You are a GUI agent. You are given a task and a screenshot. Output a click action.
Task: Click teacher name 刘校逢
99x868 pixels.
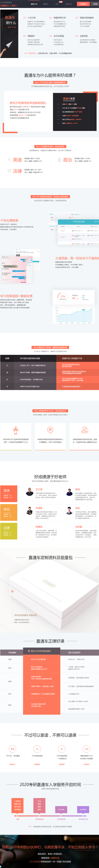(79, 527)
